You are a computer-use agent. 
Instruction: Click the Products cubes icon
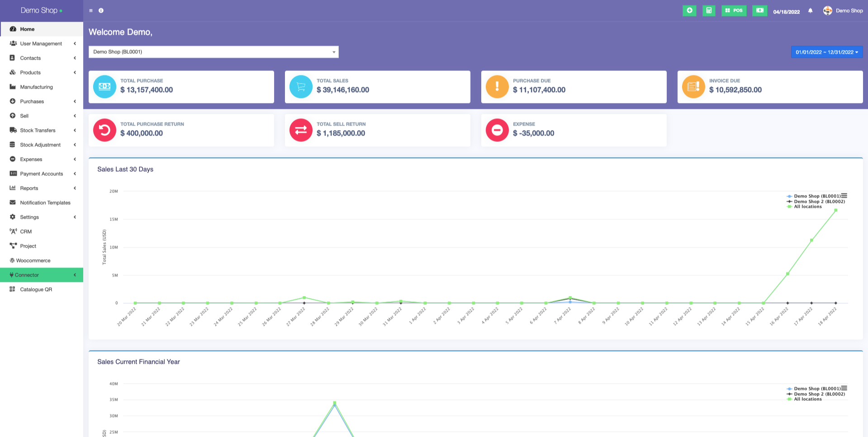[13, 72]
